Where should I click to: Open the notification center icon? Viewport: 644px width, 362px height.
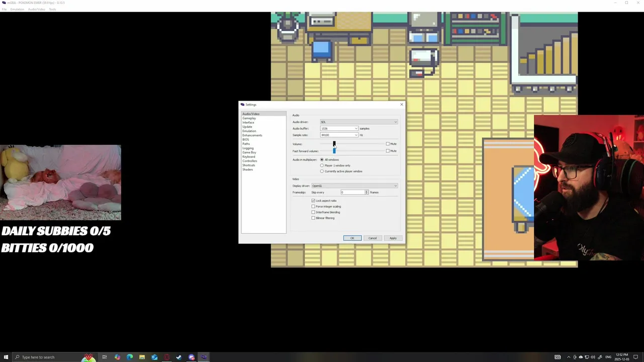click(x=635, y=357)
